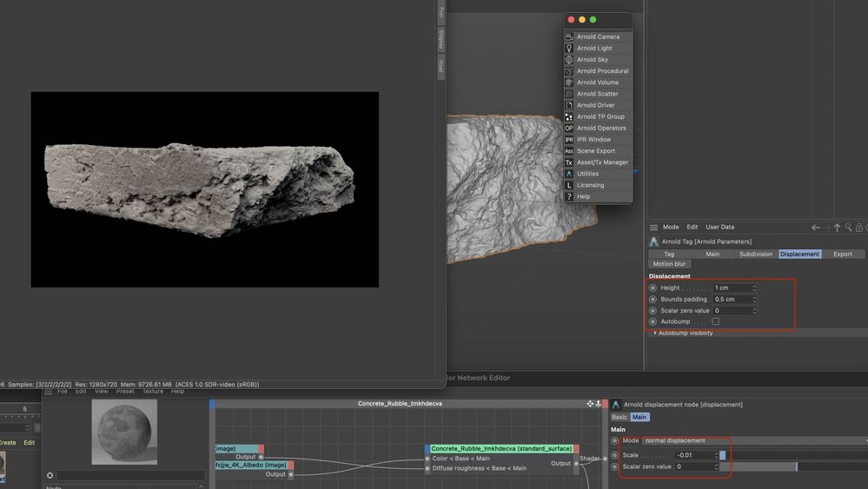Open attribute manager hamburger menu
Image resolution: width=868 pixels, height=489 pixels.
(653, 228)
